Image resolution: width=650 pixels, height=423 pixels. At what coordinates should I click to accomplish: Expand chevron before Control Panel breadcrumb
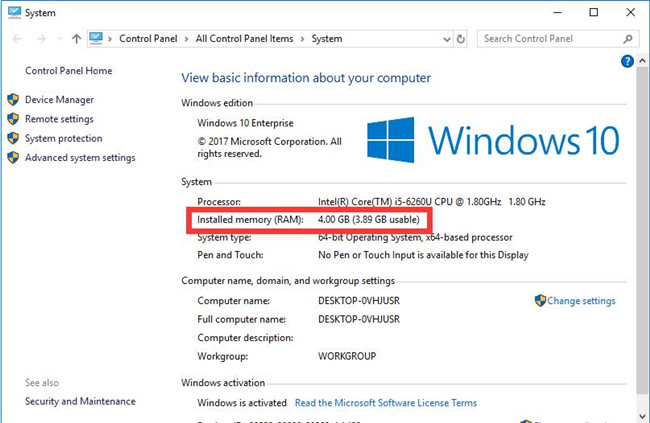[x=110, y=39]
